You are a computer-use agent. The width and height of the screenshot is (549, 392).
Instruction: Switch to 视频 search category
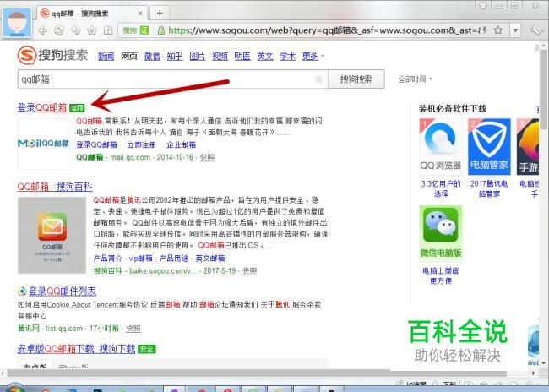[220, 56]
